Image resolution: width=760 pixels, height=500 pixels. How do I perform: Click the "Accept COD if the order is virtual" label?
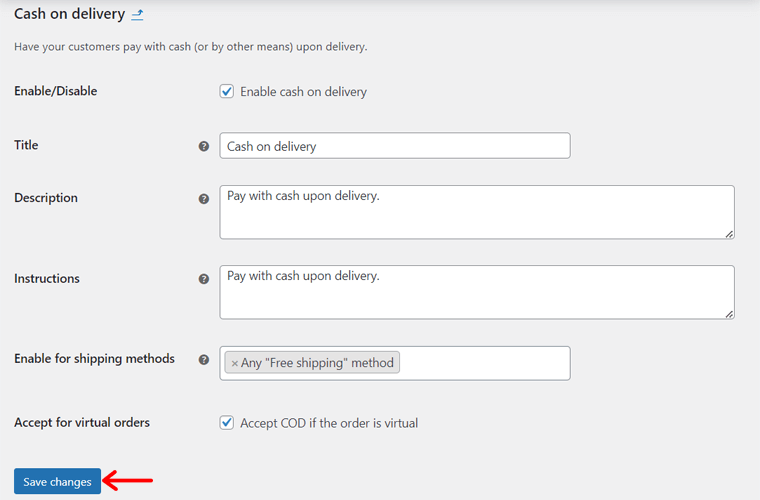point(329,423)
